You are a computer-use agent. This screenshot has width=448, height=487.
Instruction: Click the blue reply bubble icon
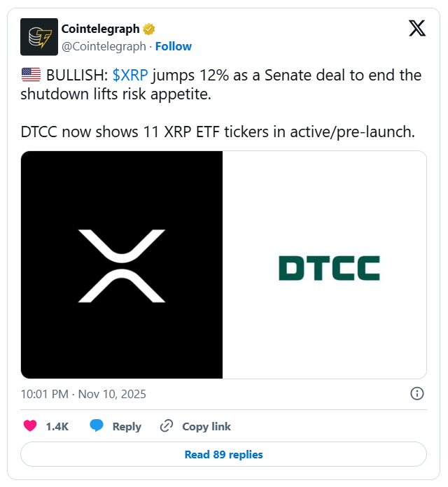point(97,425)
